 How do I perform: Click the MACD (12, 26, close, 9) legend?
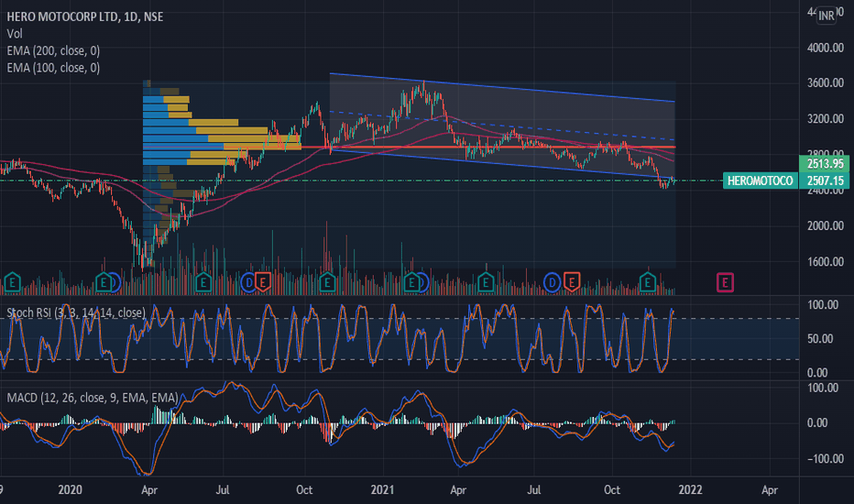92,398
